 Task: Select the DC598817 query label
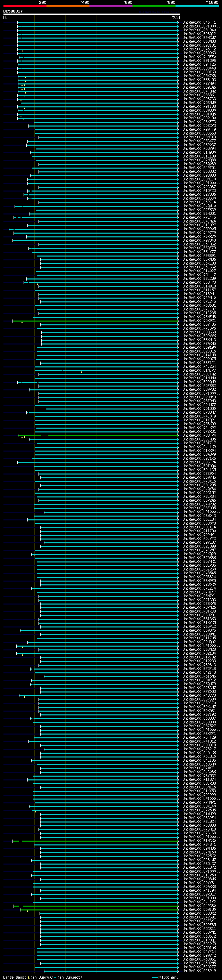[13, 11]
